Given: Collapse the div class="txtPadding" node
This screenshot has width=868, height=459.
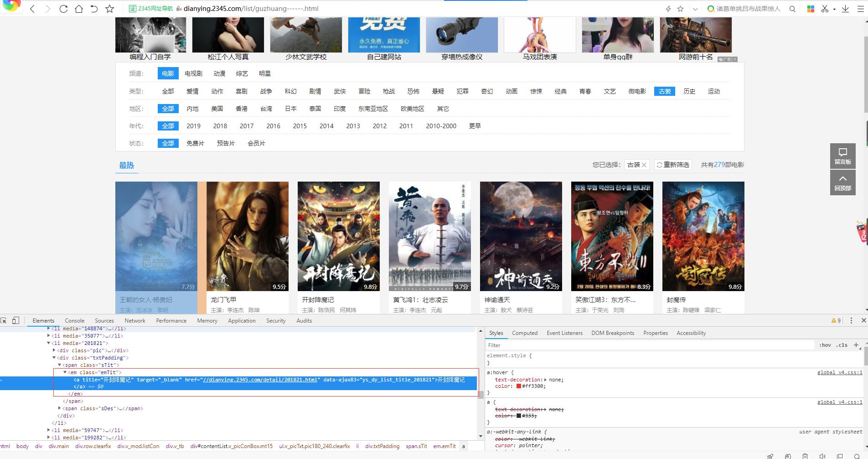Looking at the screenshot, I should click(x=54, y=358).
